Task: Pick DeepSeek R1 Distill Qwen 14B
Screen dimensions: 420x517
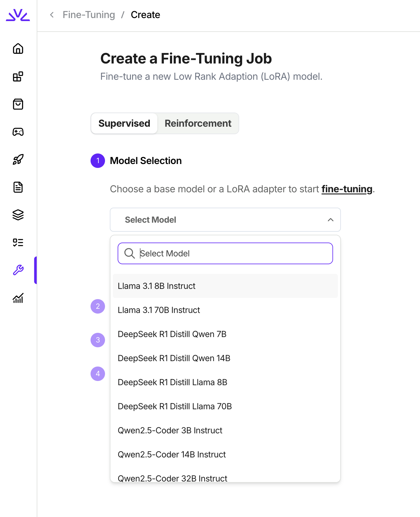Action: (174, 358)
